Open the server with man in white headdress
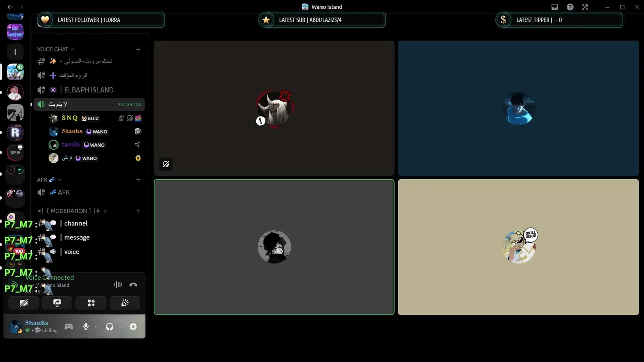The width and height of the screenshot is (644, 362). pos(15,93)
